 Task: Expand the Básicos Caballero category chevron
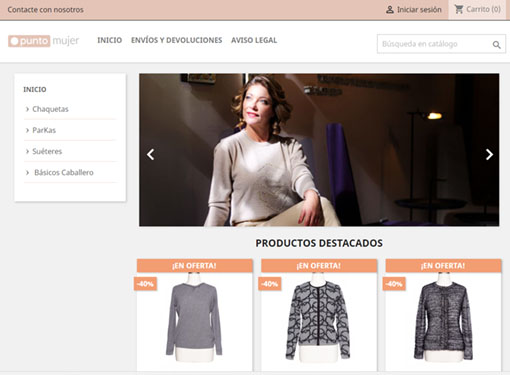[27, 172]
